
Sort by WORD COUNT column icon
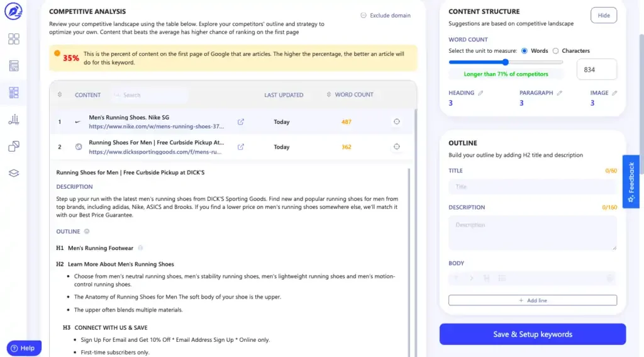point(328,94)
